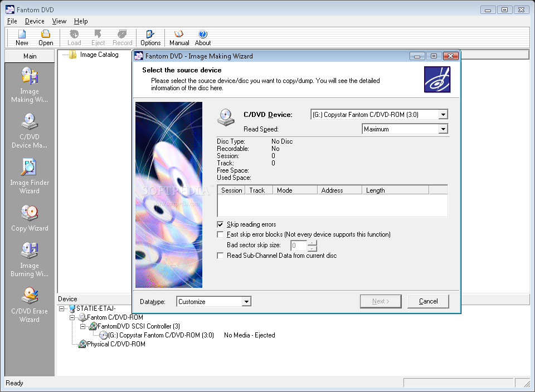The width and height of the screenshot is (535, 392).
Task: Uncheck Skip reading errors
Action: pos(221,224)
